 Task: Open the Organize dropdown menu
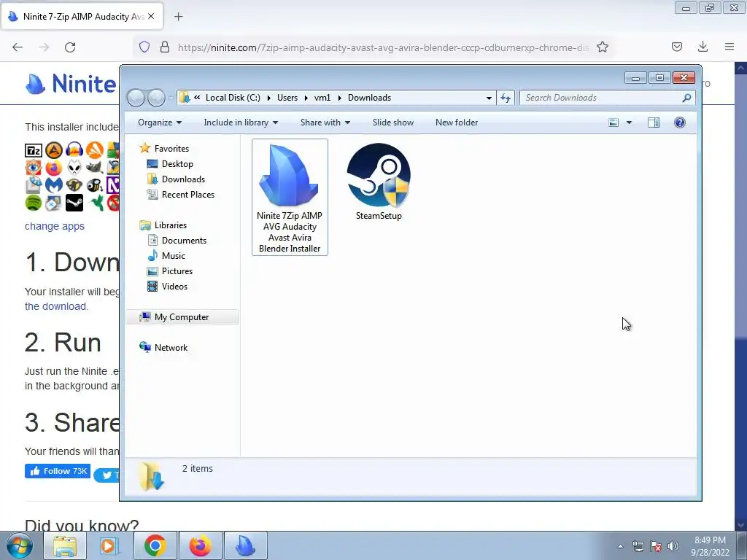(160, 122)
